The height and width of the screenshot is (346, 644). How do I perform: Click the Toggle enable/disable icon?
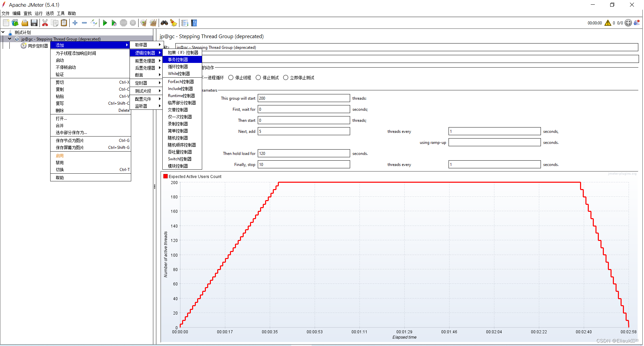(94, 23)
